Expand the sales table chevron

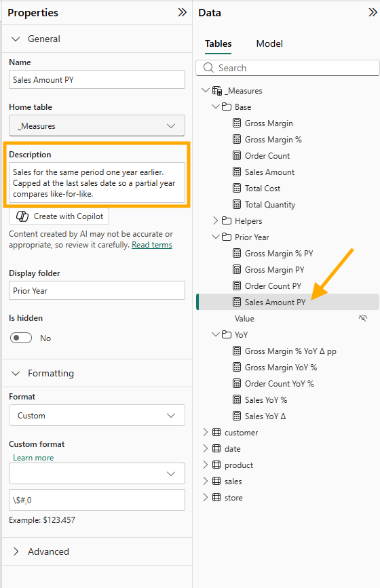point(205,481)
